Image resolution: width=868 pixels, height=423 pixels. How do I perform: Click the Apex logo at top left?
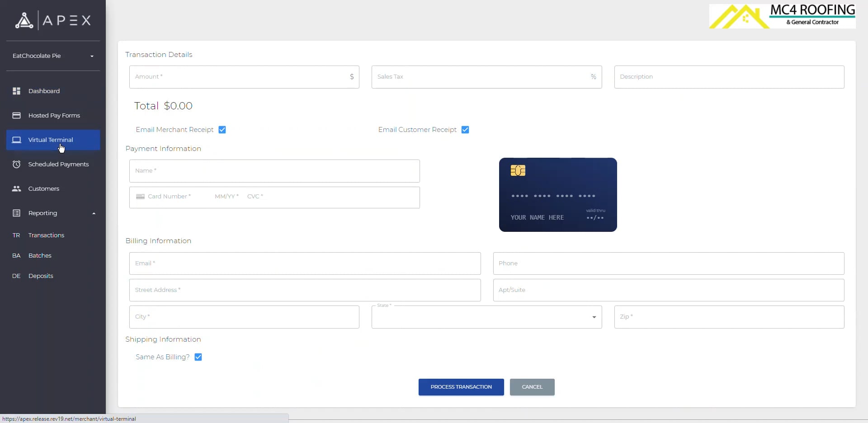(x=52, y=20)
